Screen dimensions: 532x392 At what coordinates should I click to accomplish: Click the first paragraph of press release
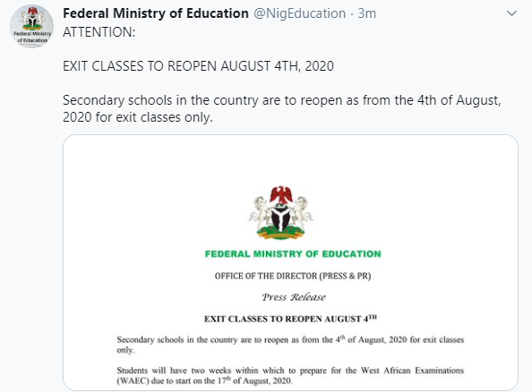click(x=290, y=345)
